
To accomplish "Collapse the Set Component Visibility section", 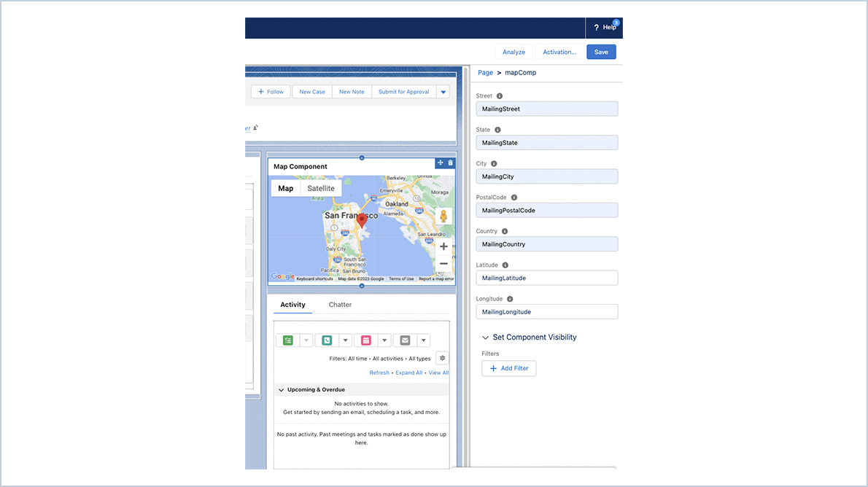I will pyautogui.click(x=485, y=337).
